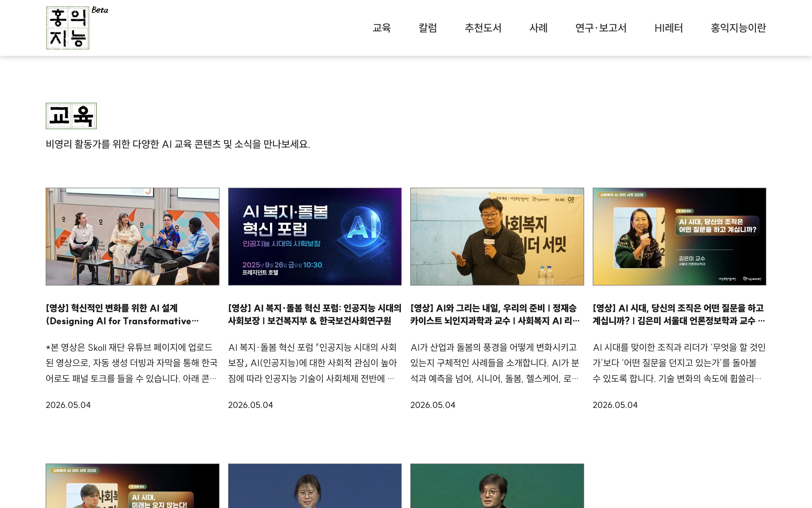The image size is (812, 508).
Task: Click the 2026.05.04 date under the 복지·돌봄 포럼 article
Action: click(x=251, y=405)
